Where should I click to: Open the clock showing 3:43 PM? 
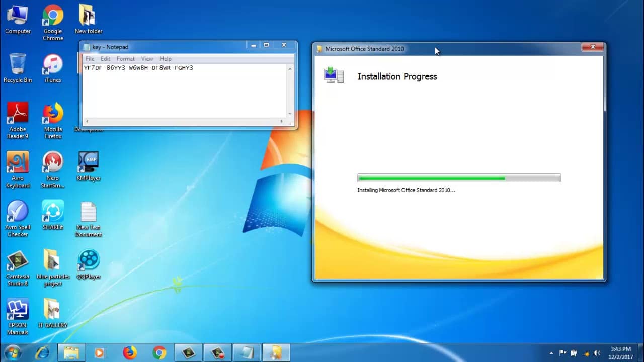pyautogui.click(x=620, y=352)
